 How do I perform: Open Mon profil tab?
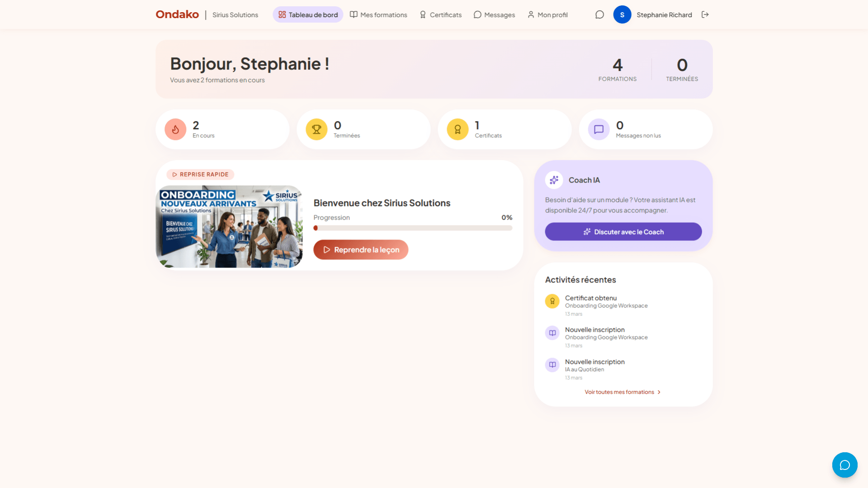tap(547, 14)
